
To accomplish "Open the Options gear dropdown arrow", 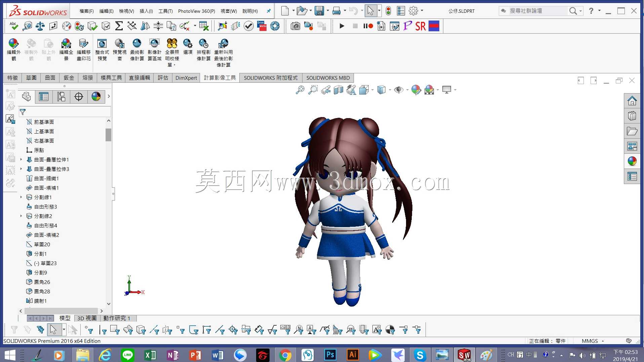I will point(422,11).
